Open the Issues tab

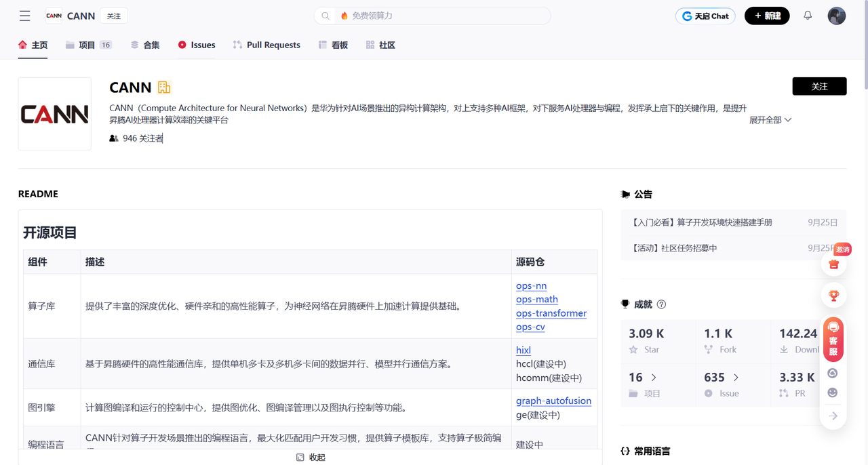pyautogui.click(x=197, y=45)
